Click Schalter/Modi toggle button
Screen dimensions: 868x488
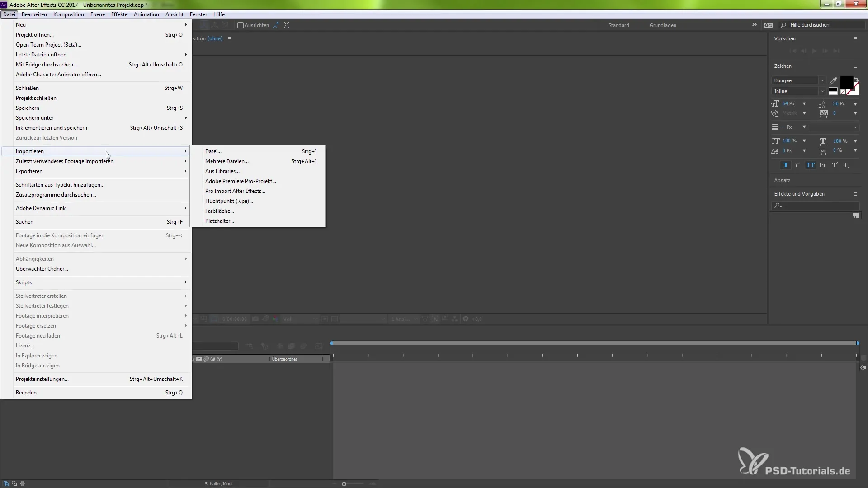tap(218, 483)
